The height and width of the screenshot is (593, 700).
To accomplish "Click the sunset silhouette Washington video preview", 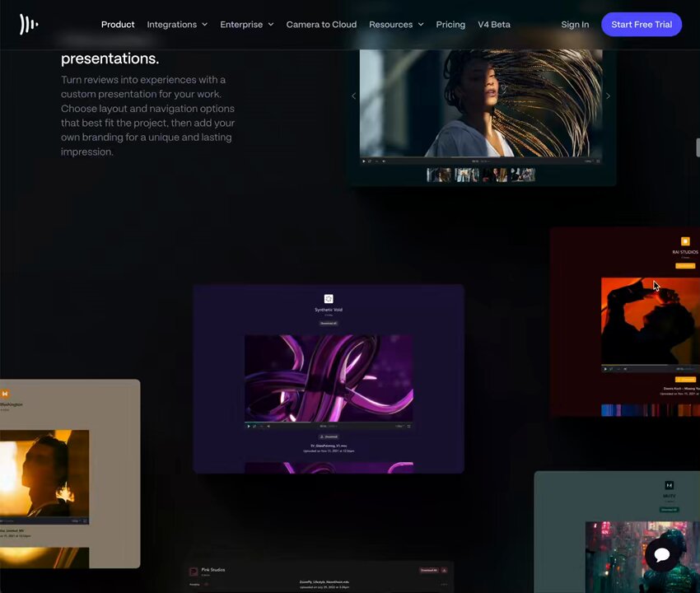I will pos(44,474).
